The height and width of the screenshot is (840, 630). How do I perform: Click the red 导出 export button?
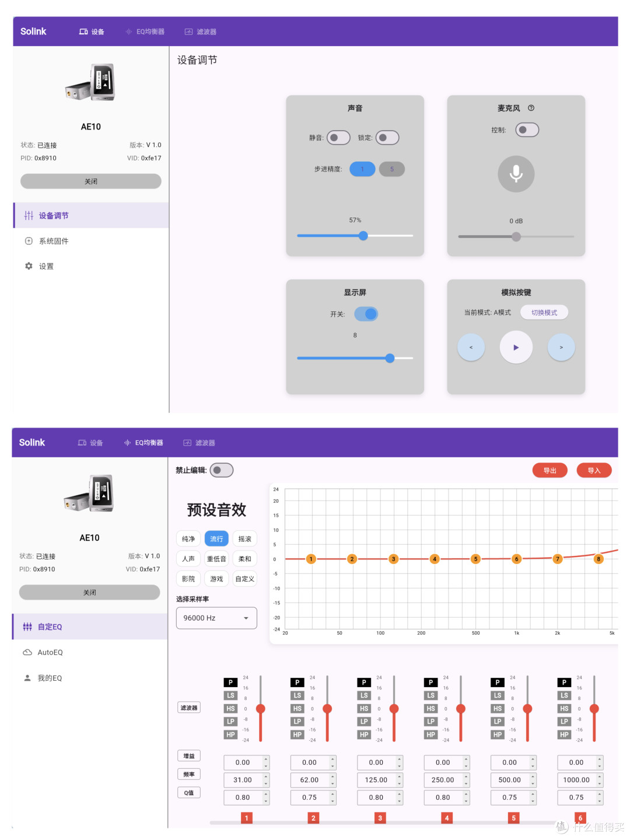click(x=550, y=470)
